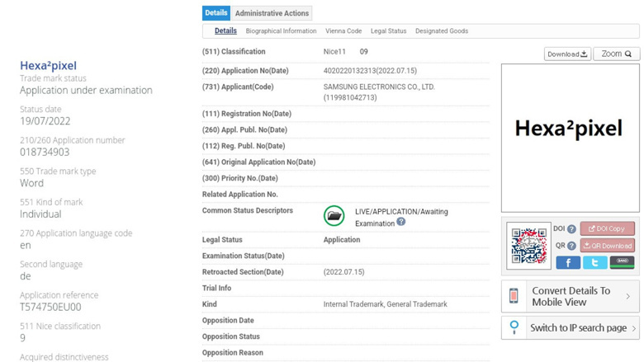Switch to Administrative Actions tab

272,13
